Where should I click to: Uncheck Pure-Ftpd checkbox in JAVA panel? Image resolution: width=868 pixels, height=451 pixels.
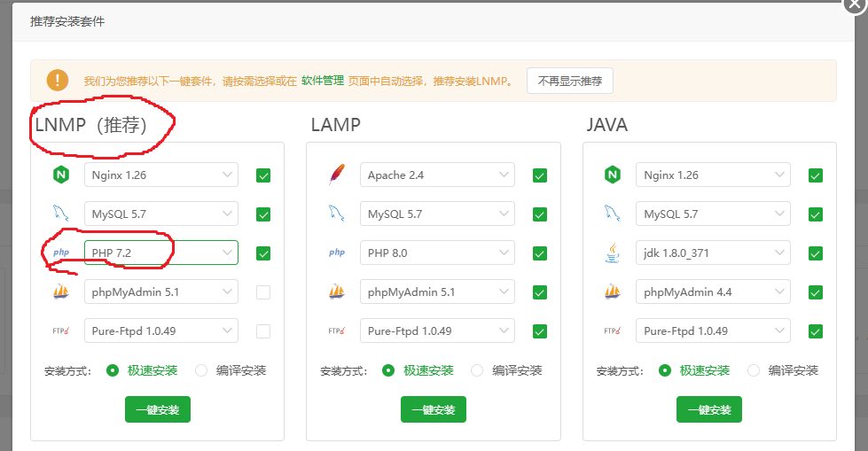pos(816,331)
